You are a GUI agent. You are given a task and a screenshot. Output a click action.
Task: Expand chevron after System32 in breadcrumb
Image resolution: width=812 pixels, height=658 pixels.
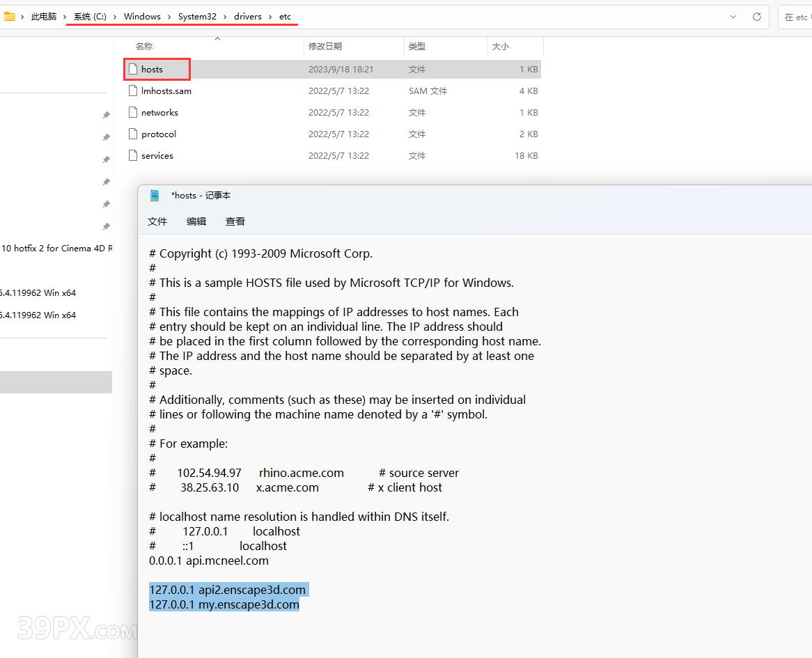coord(225,17)
